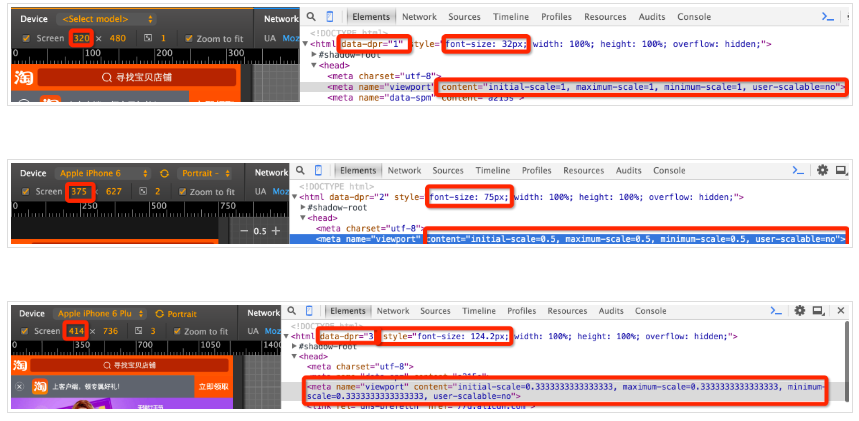Click the dock-side icon in the iPhone 6 DevTools panel
The width and height of the screenshot is (859, 421).
click(841, 170)
